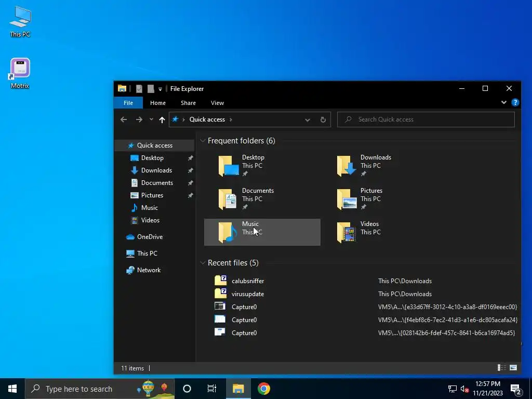Click the New folder quick access toolbar icon
The width and height of the screenshot is (532, 399).
click(151, 89)
